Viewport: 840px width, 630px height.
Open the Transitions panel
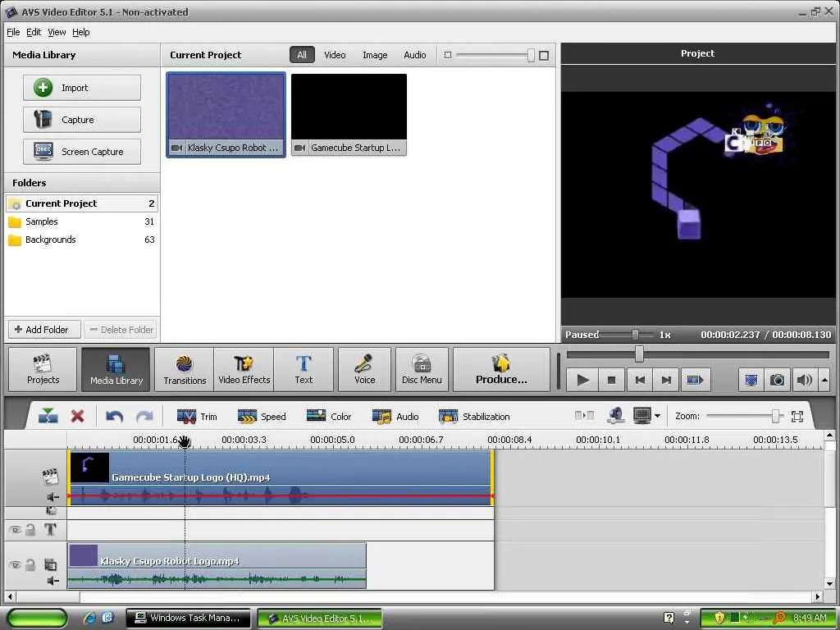(185, 370)
